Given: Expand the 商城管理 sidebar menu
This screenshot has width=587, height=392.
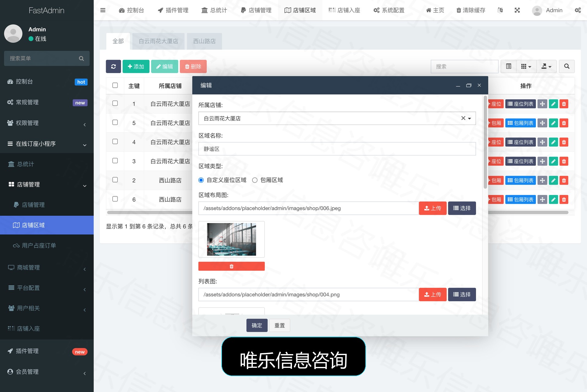Looking at the screenshot, I should pos(47,267).
